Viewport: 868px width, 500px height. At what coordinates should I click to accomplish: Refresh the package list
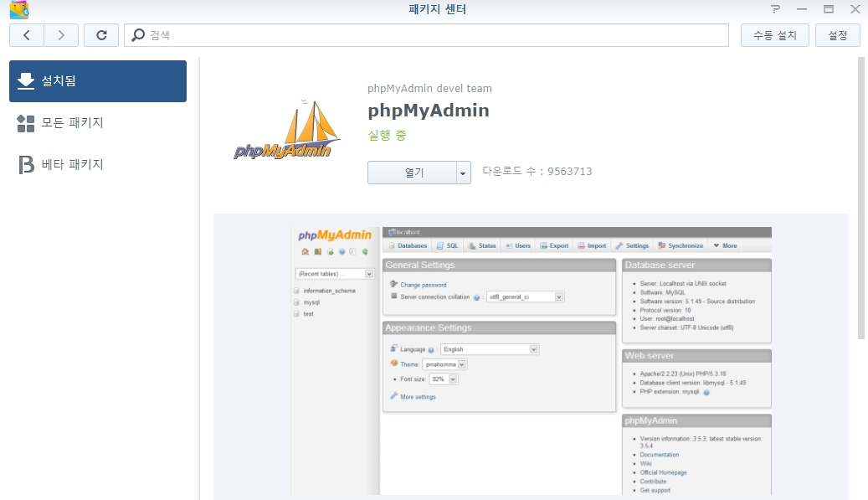tap(101, 35)
